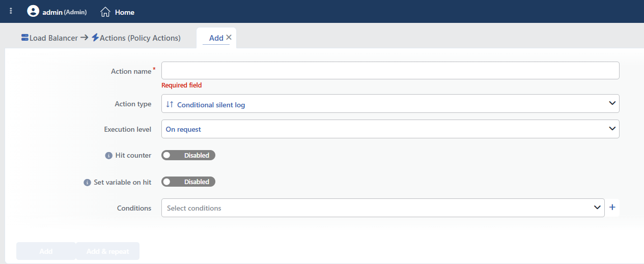Enable the Set variable on hit toggle
This screenshot has width=644, height=264.
[188, 182]
